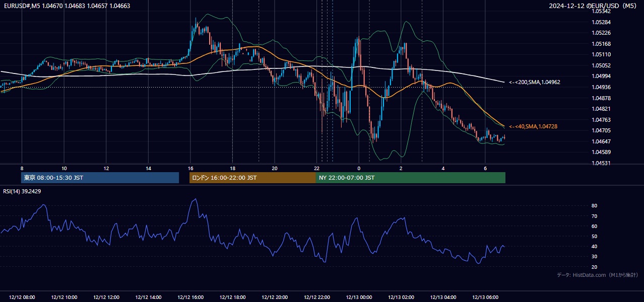Click the 12/13 02:00 date label
The image size is (644, 302).
tap(401, 297)
